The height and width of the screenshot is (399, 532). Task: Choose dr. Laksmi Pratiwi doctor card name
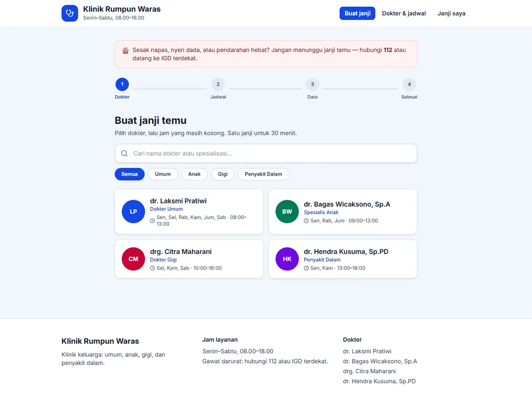(178, 201)
